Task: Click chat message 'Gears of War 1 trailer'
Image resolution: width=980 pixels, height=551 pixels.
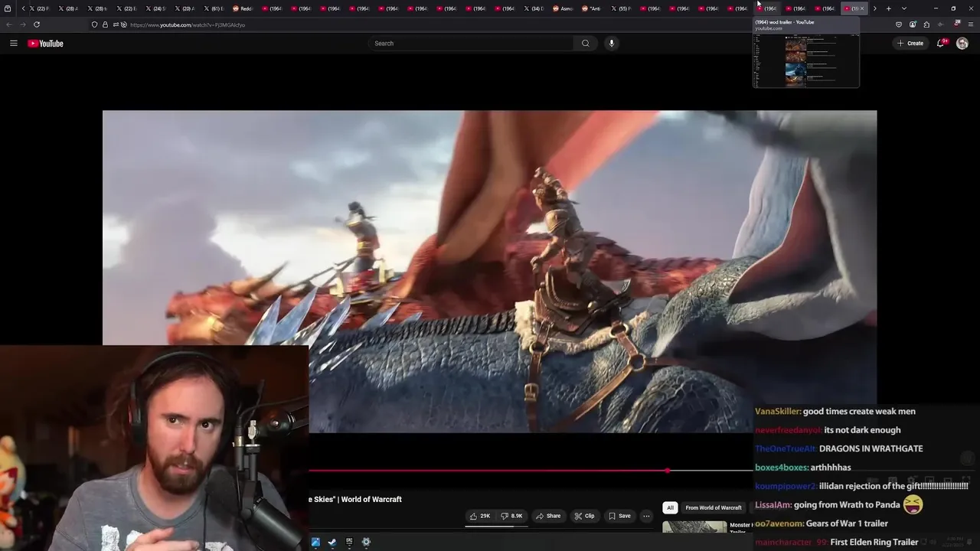Action: click(x=846, y=523)
